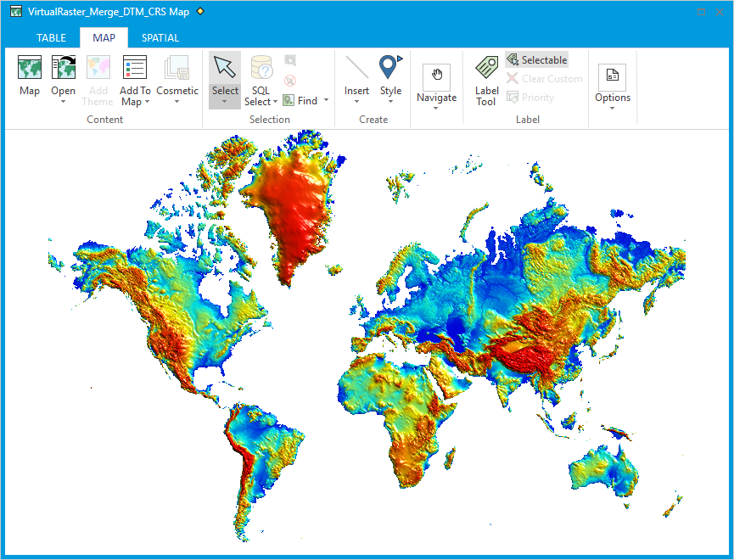Toggle the Selectable option
The width and height of the screenshot is (734, 560).
(537, 60)
